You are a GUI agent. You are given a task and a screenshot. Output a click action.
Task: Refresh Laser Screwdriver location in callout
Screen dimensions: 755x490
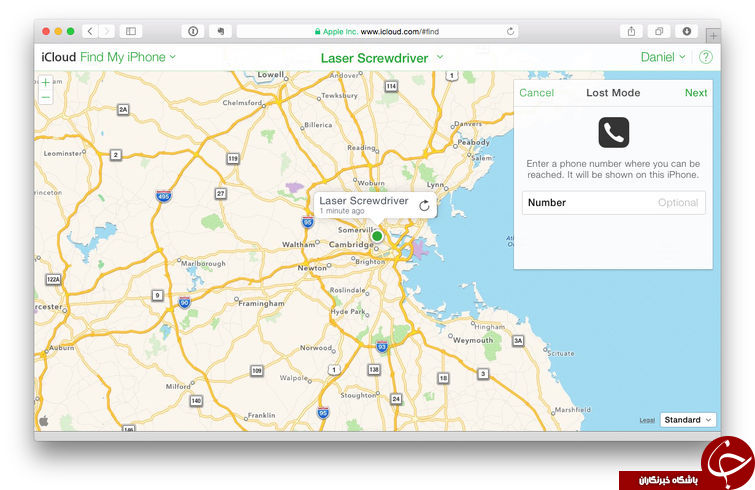[424, 206]
